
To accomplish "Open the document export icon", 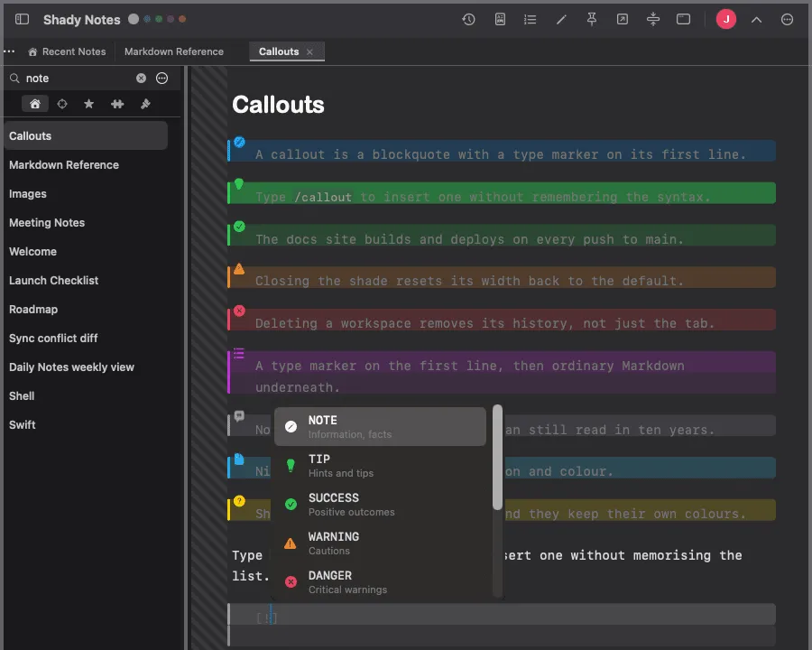I will pos(500,20).
